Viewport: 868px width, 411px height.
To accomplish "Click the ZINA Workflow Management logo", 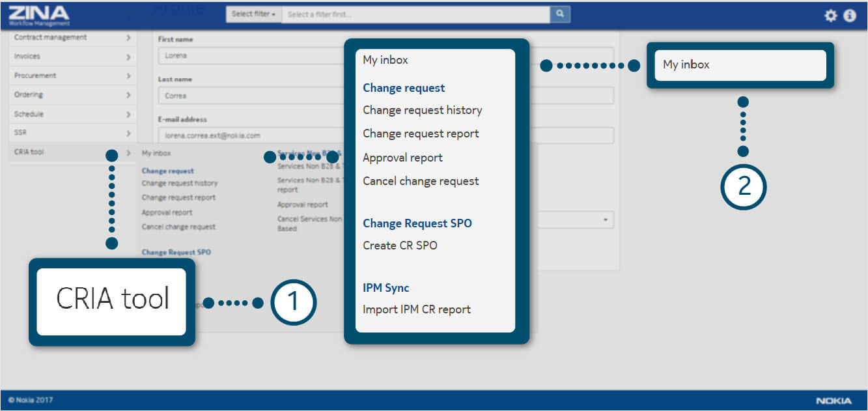I will pyautogui.click(x=39, y=16).
